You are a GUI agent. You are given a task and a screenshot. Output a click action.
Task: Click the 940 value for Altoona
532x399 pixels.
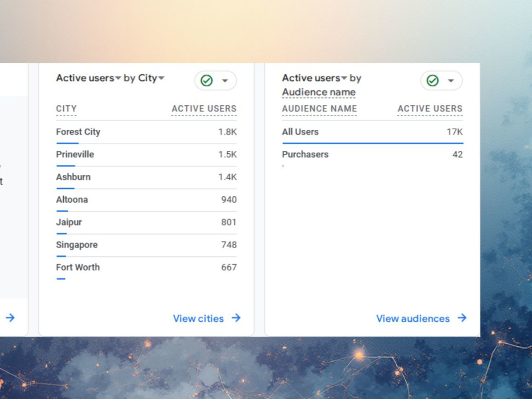pos(229,199)
